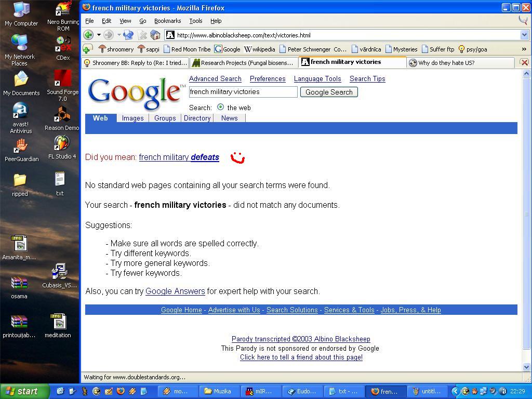This screenshot has width=532, height=399.
Task: Open the wikipedia bookmark
Action: [x=259, y=49]
